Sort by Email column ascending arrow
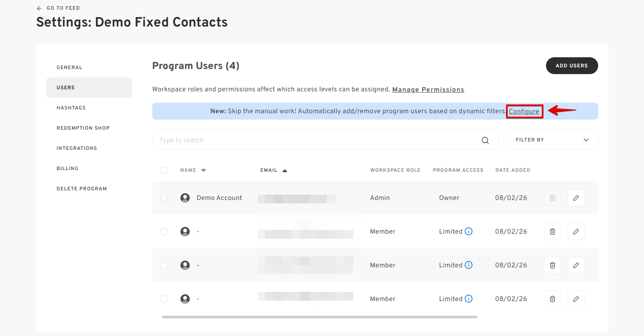The width and height of the screenshot is (644, 336). 285,171
